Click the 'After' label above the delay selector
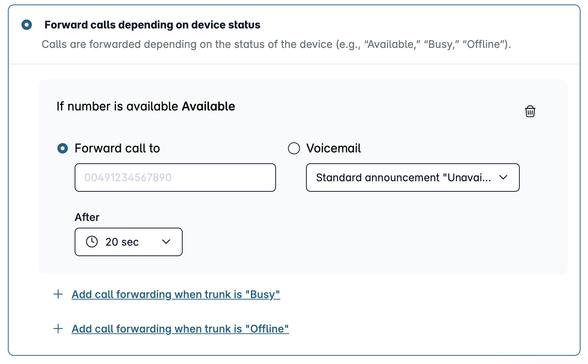The width and height of the screenshot is (588, 364). (87, 217)
